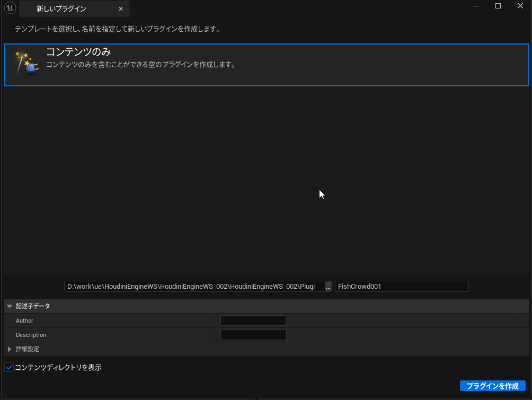Minimize the plugin window
Image resolution: width=532 pixels, height=400 pixels.
pyautogui.click(x=476, y=6)
